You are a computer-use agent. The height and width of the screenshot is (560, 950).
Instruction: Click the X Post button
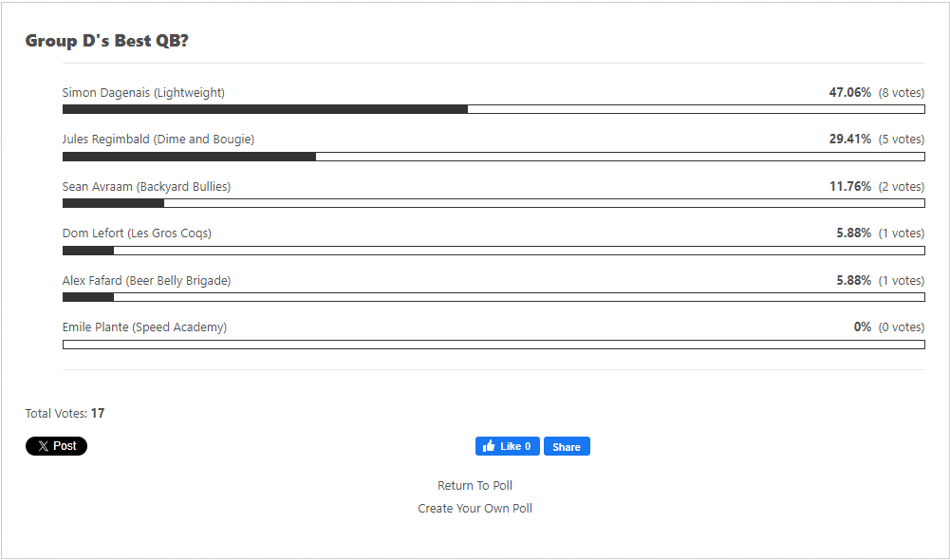click(56, 446)
